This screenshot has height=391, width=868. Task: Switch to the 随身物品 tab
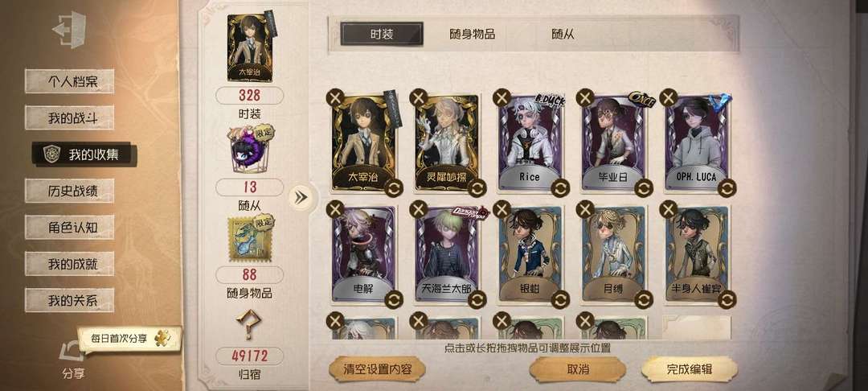(x=473, y=35)
